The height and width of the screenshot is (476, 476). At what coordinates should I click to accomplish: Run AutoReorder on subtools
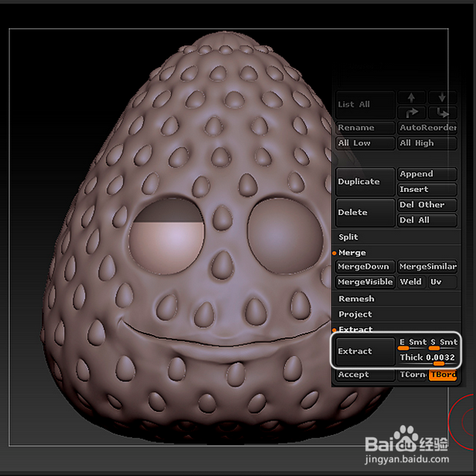(x=427, y=128)
